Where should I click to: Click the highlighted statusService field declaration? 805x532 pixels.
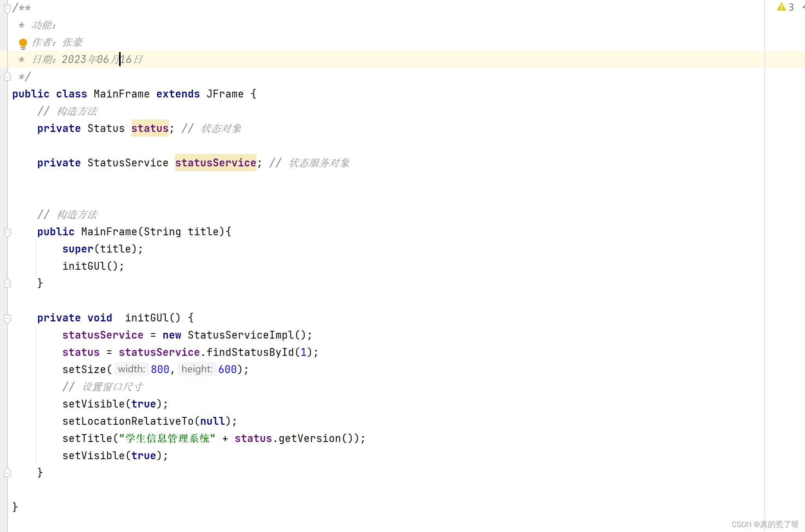pyautogui.click(x=215, y=163)
